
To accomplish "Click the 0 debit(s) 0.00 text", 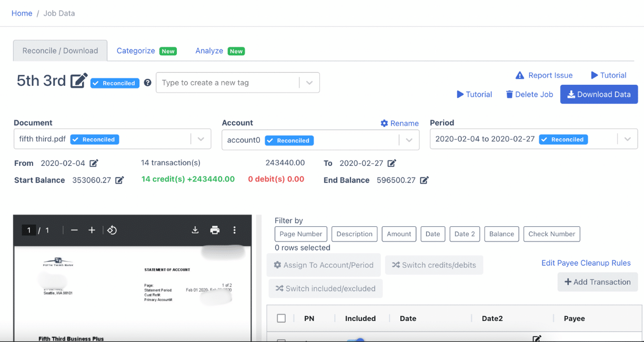I will point(276,179).
